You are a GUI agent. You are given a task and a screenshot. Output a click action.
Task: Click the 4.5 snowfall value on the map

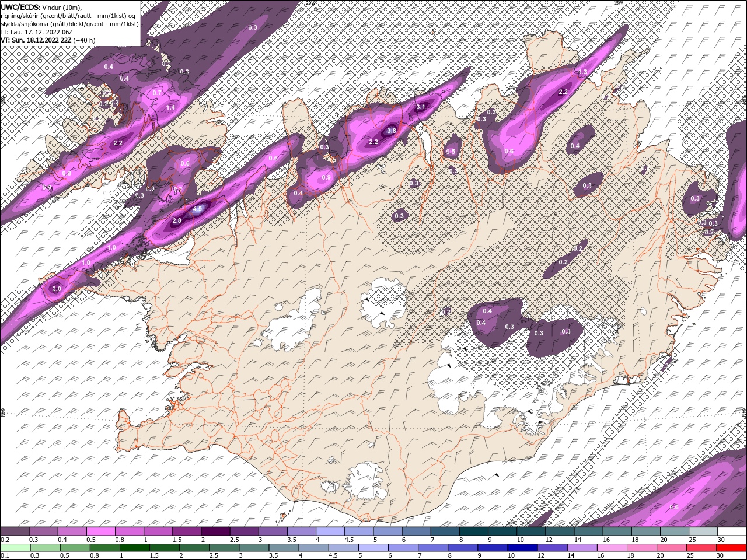pos(197,208)
